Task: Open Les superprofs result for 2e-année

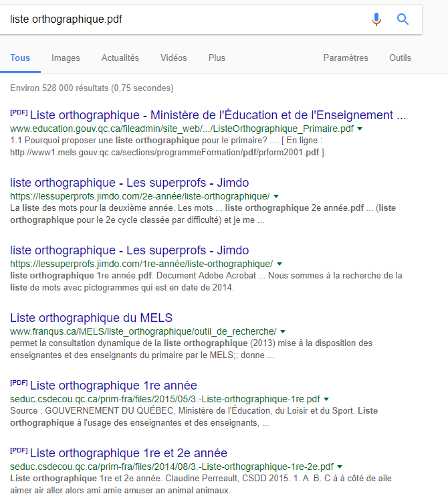Action: 130,183
